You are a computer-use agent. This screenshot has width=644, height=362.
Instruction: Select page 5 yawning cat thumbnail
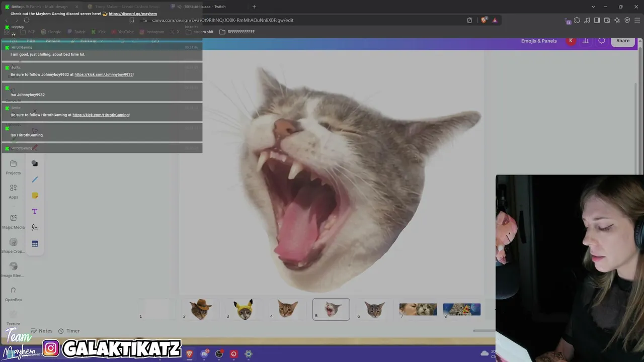(x=331, y=309)
